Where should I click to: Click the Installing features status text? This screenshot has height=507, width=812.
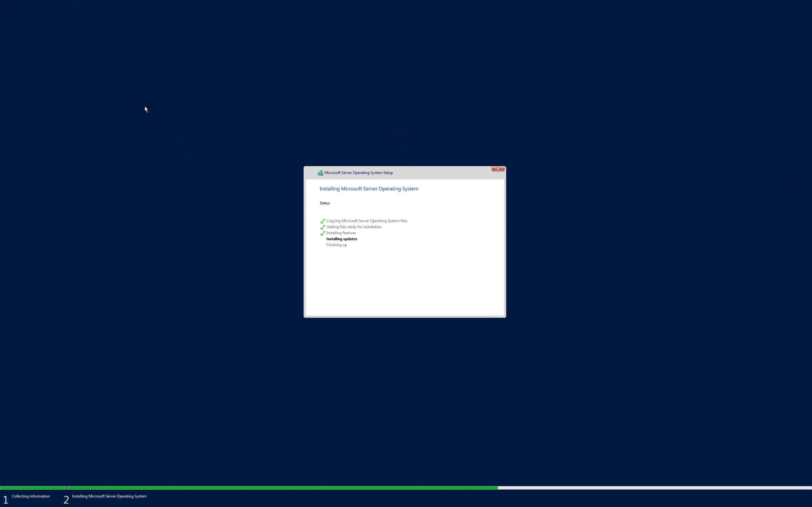click(341, 233)
